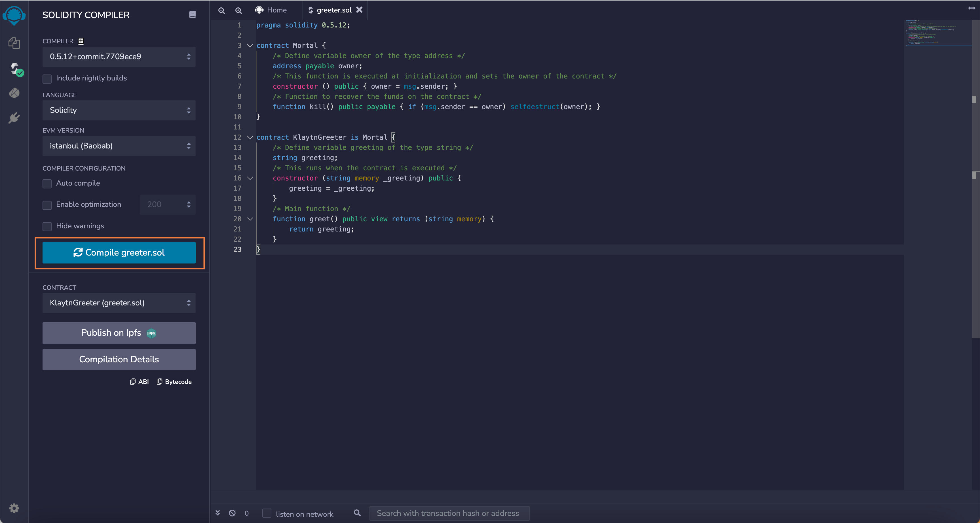This screenshot has height=523, width=980.
Task: Collapse the KlaytnGreeter contract code fold
Action: pyautogui.click(x=250, y=137)
